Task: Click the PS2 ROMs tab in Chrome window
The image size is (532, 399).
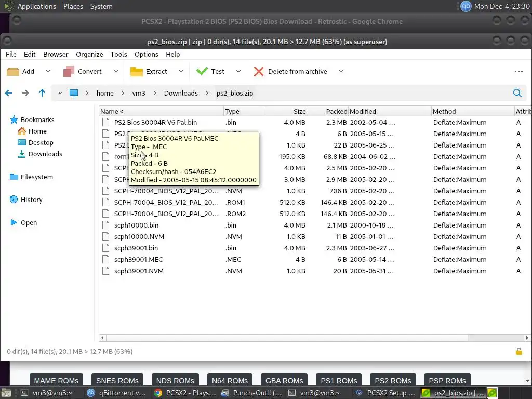Action: coord(393,380)
